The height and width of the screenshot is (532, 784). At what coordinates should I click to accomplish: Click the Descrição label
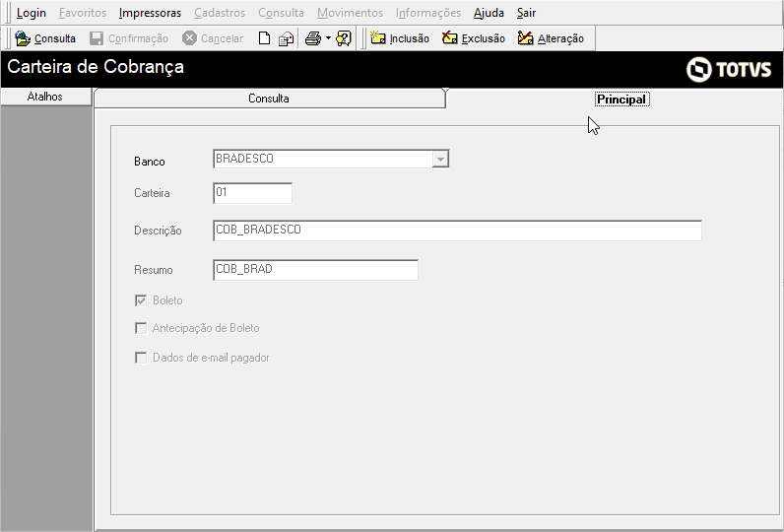coord(158,231)
